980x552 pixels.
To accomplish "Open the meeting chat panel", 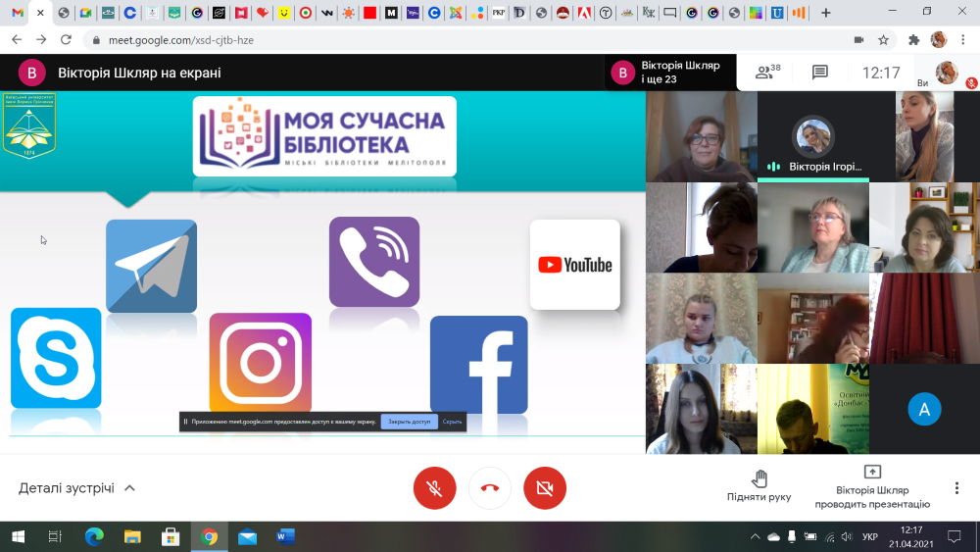I will pos(820,73).
